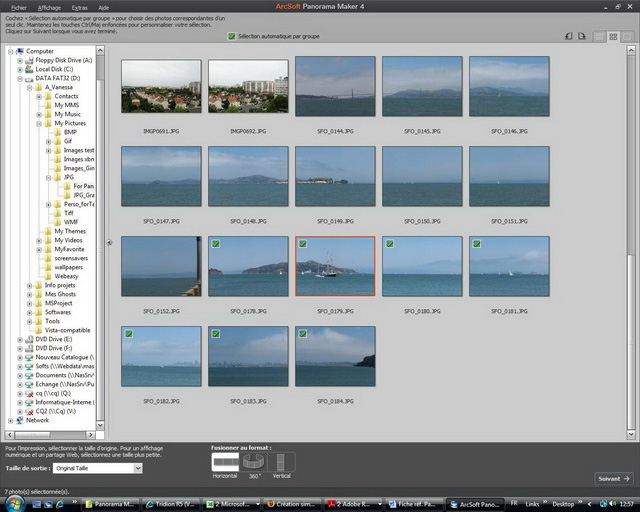Select the Horizontal panorama format icon
This screenshot has width=640, height=512.
[226, 461]
